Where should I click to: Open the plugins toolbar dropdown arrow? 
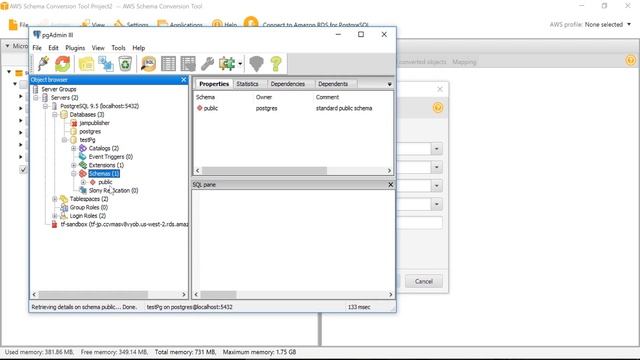pyautogui.click(x=240, y=64)
